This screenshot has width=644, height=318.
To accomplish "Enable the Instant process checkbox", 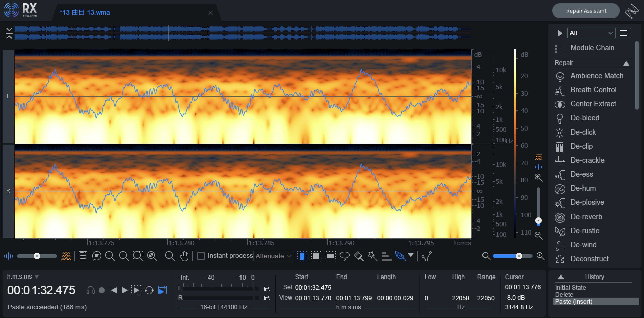I will point(201,256).
